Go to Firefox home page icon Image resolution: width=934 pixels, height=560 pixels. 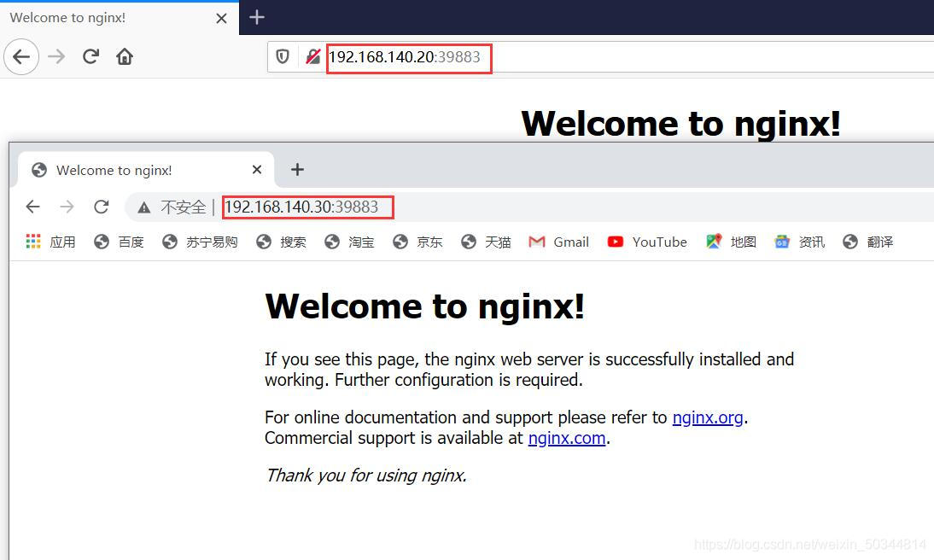pos(125,56)
